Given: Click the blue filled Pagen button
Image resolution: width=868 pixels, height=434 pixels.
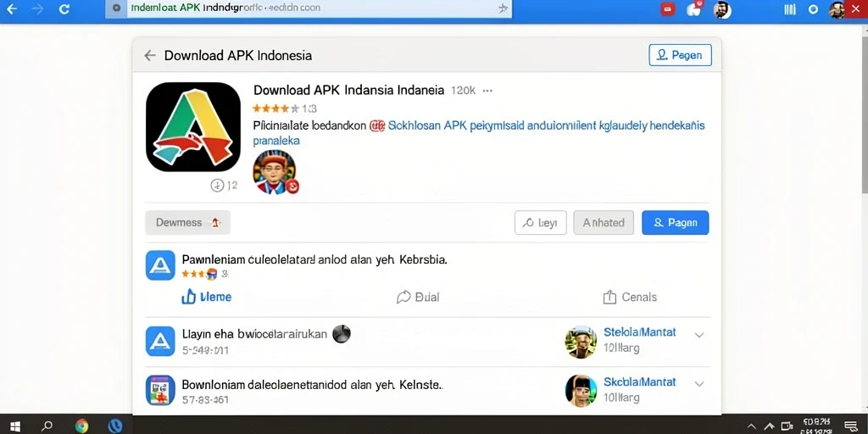Looking at the screenshot, I should click(676, 223).
